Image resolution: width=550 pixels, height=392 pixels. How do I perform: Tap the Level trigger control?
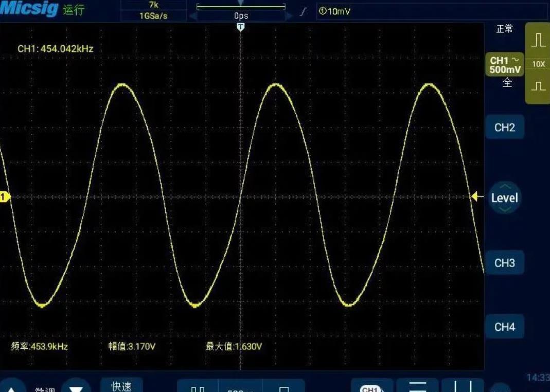click(x=504, y=198)
